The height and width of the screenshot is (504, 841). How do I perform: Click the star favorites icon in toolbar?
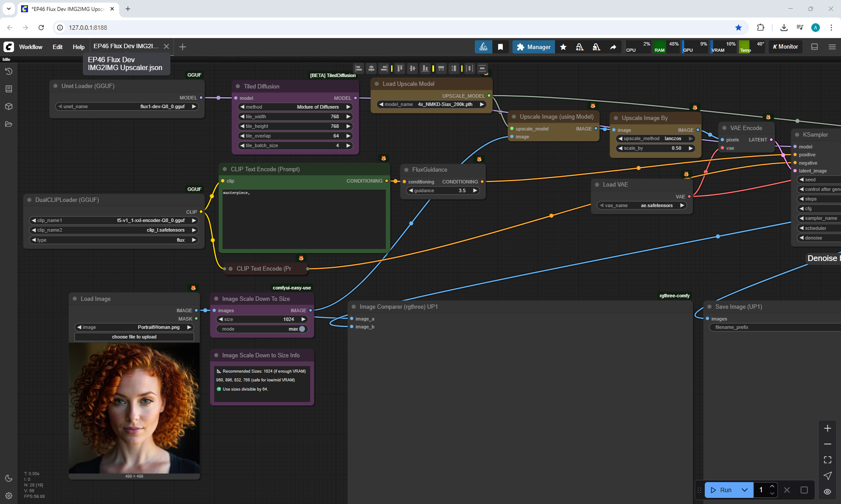(563, 47)
